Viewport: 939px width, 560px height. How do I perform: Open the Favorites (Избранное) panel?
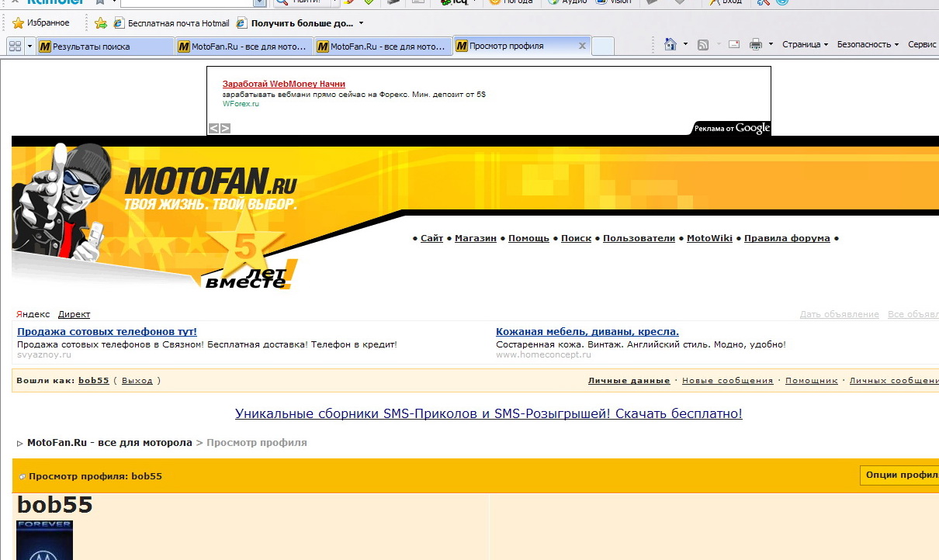click(41, 23)
